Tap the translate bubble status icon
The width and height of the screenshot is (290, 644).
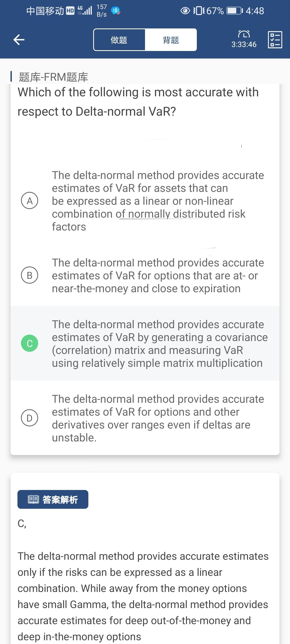click(x=115, y=11)
